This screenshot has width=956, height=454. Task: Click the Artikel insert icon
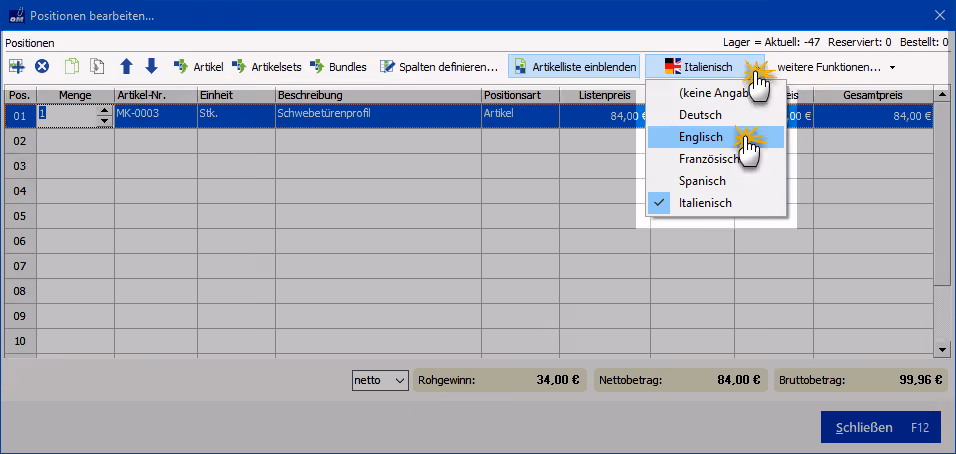[x=181, y=66]
